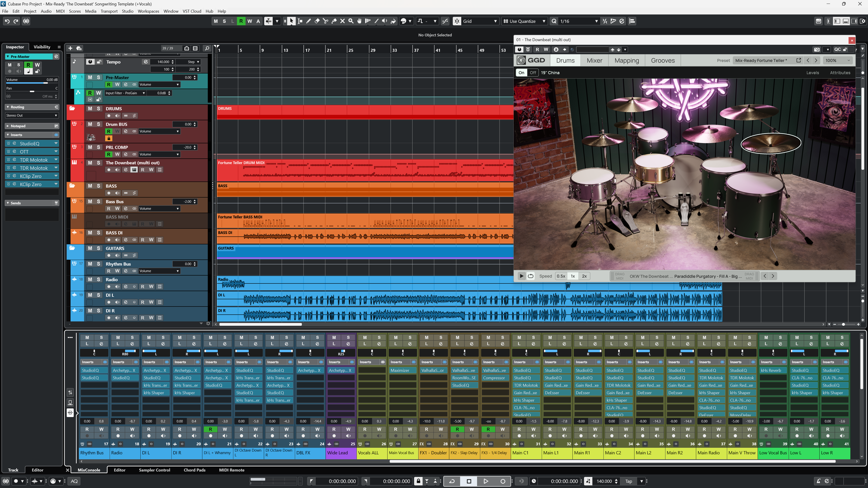Click the Mix-Ready Fortune Teller preset name
Screen dimensions: 868x488
[761, 60]
